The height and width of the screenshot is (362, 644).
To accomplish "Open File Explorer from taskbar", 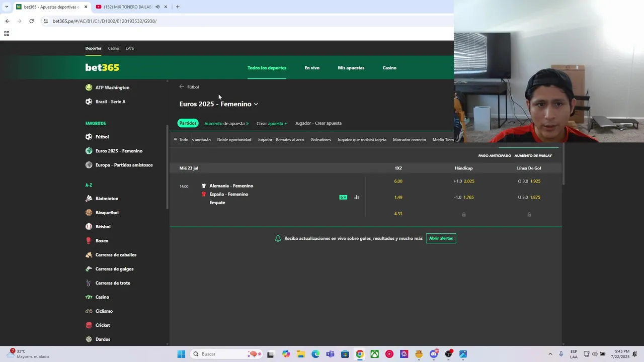I will click(300, 354).
